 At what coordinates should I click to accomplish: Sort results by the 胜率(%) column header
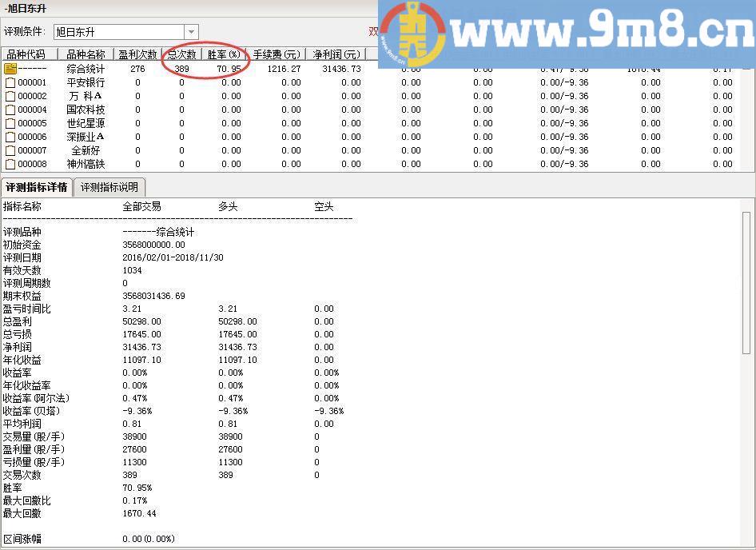click(x=225, y=54)
